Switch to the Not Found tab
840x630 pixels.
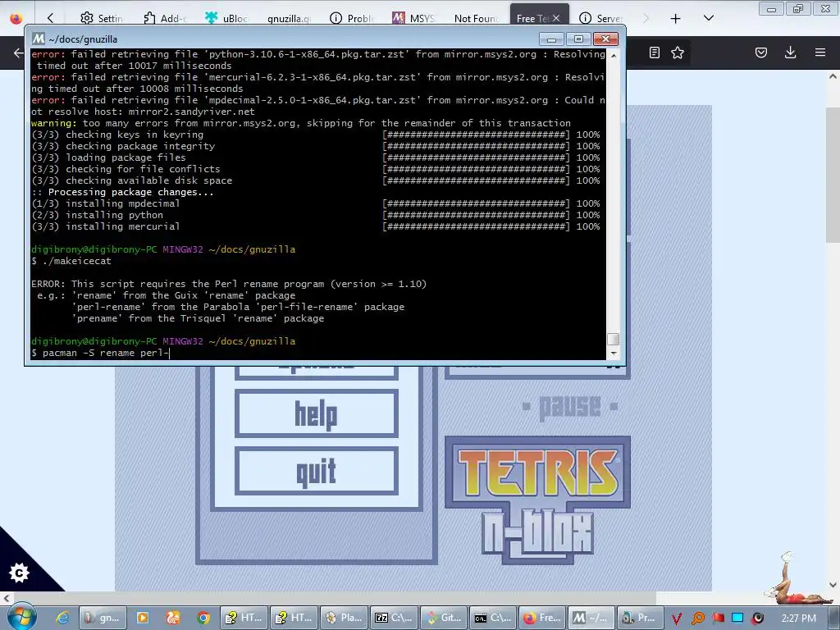[x=476, y=18]
